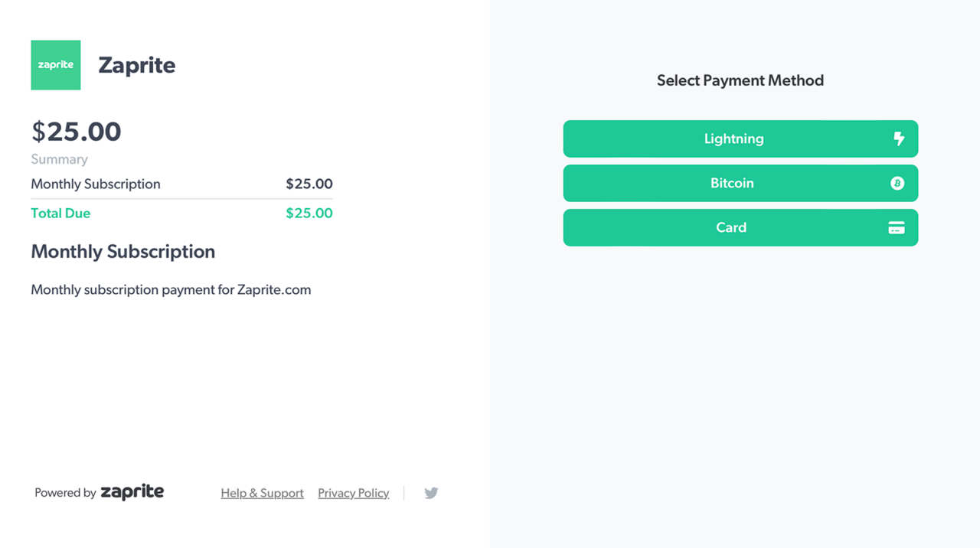Click the Monthly Subscription bold heading
Screen dimensions: 980x548
coord(122,252)
